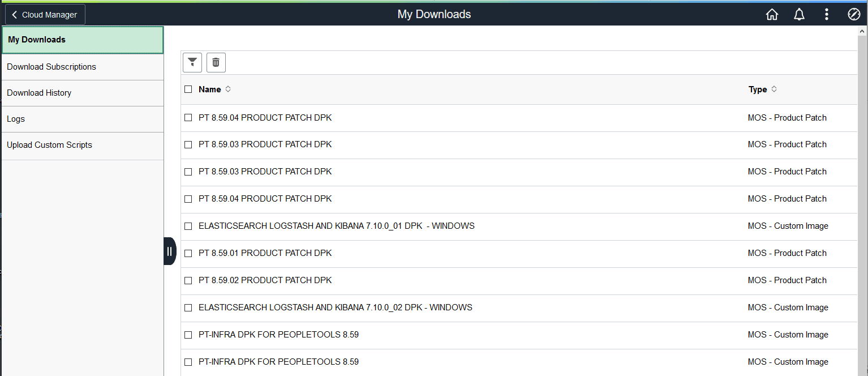Go to the Home page icon
868x376 pixels.
click(772, 14)
